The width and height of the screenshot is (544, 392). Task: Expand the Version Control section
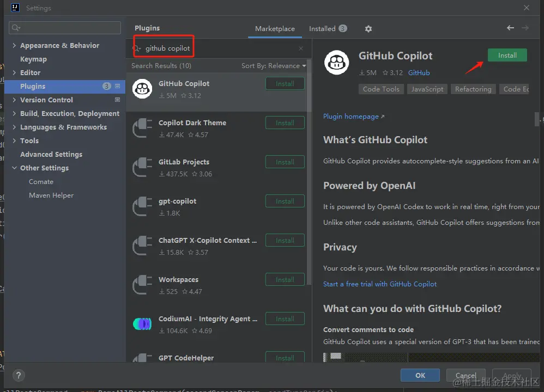pos(14,100)
